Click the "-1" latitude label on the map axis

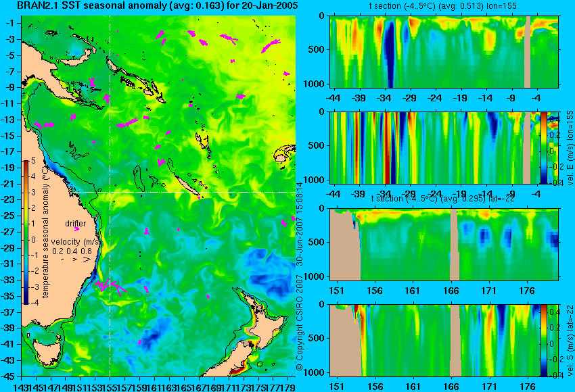click(x=10, y=23)
